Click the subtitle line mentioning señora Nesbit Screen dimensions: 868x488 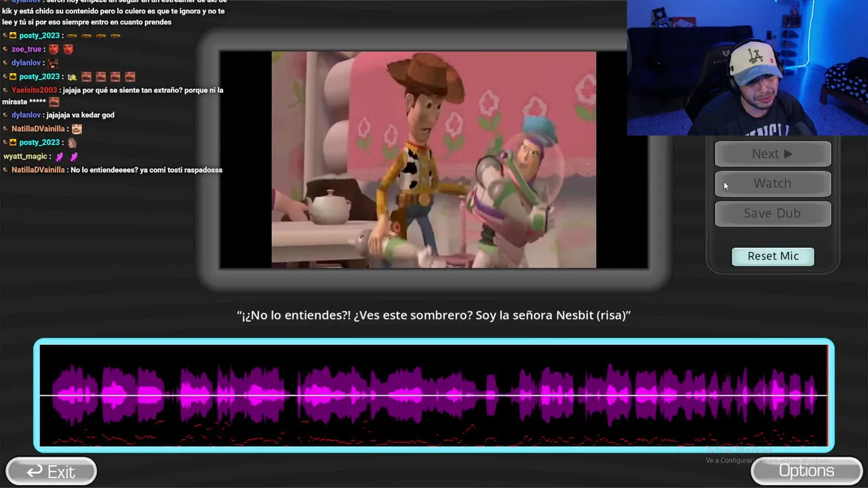tap(434, 315)
